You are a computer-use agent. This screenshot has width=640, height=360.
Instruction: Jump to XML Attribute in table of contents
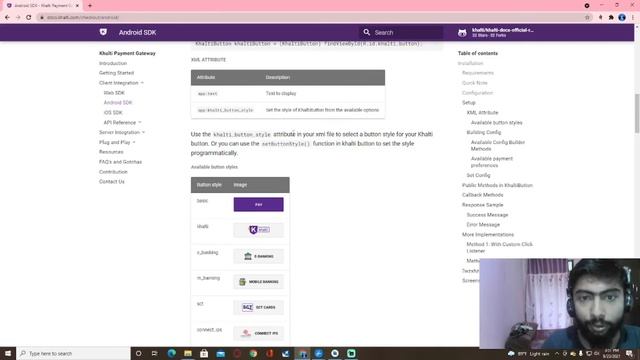click(x=482, y=112)
